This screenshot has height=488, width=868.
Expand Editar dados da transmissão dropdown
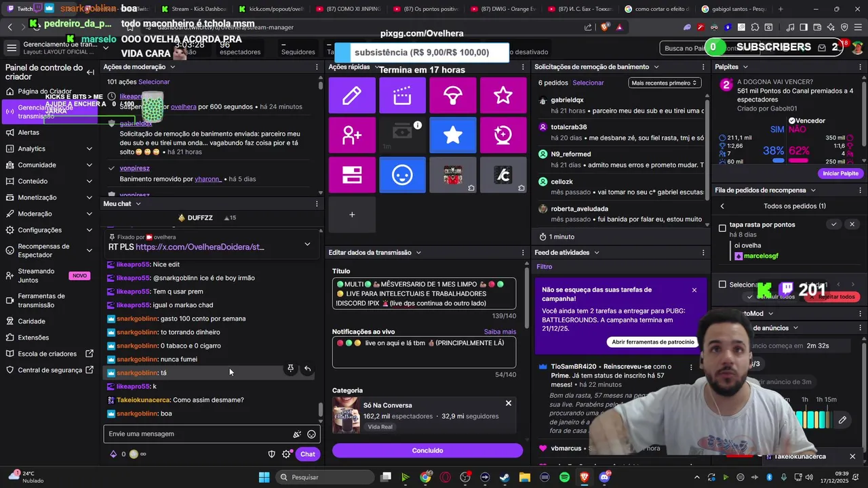point(418,253)
